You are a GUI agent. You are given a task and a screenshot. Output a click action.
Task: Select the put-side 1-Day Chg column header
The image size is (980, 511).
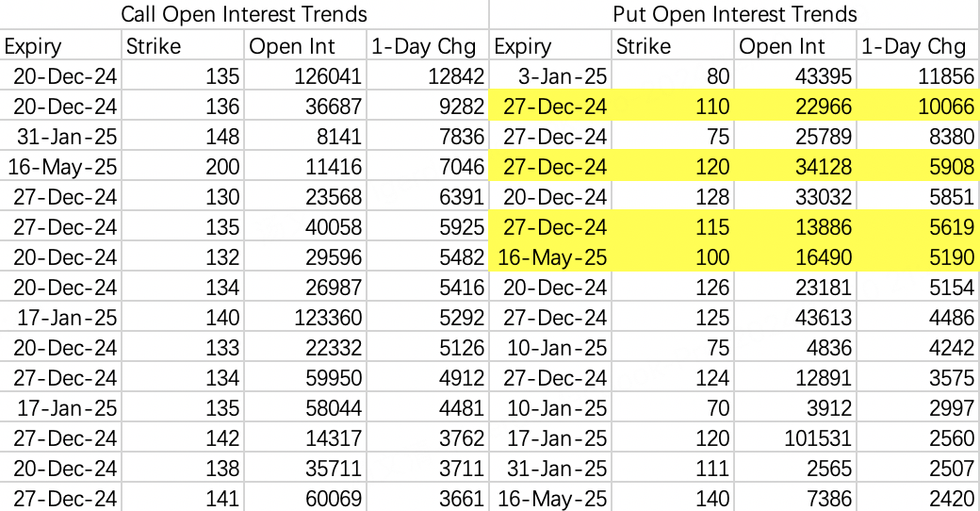tap(918, 45)
